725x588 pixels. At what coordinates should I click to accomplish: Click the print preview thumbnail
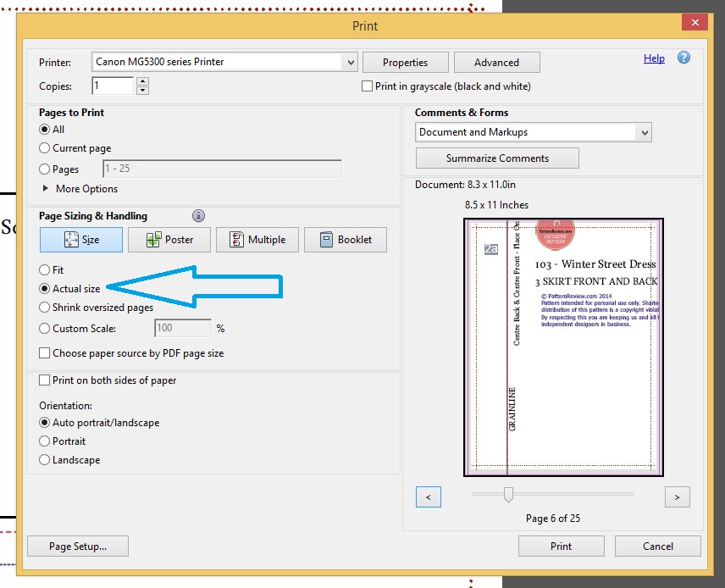(x=563, y=347)
